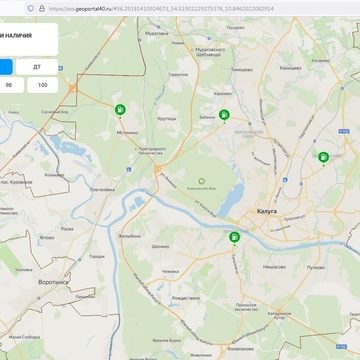
Task: Click the 'И НАЛИЧИЯ' filter panel heading
Action: click(x=16, y=36)
